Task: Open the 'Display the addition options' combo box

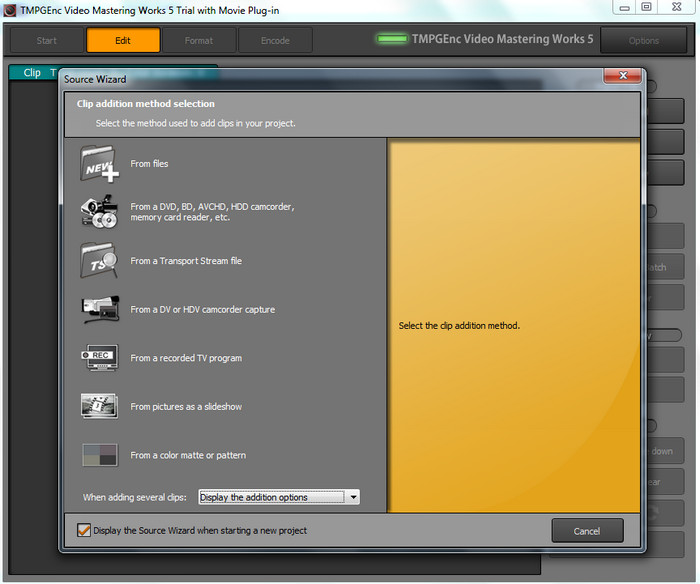Action: coord(279,497)
